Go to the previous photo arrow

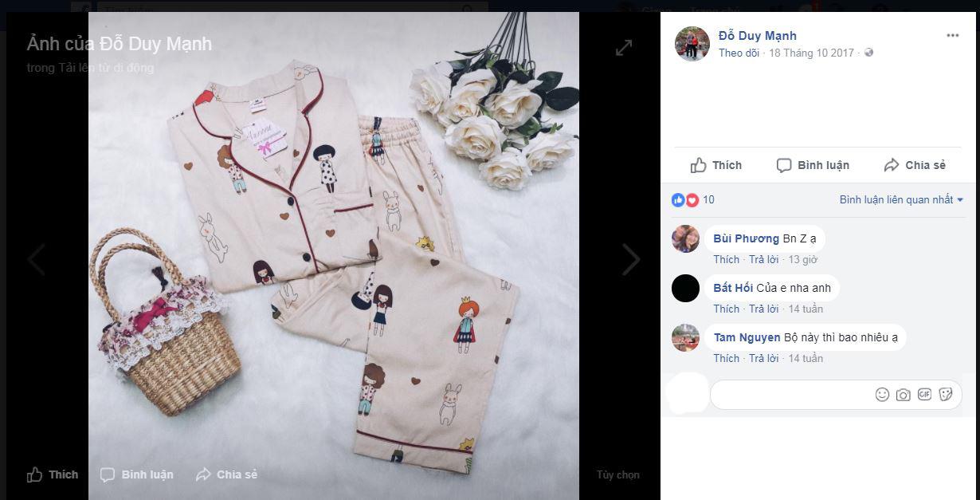pos(37,259)
